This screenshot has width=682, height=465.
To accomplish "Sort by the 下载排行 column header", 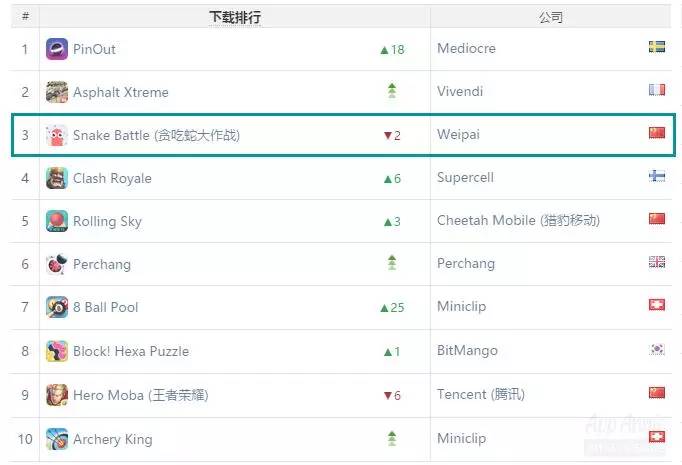I will [235, 17].
